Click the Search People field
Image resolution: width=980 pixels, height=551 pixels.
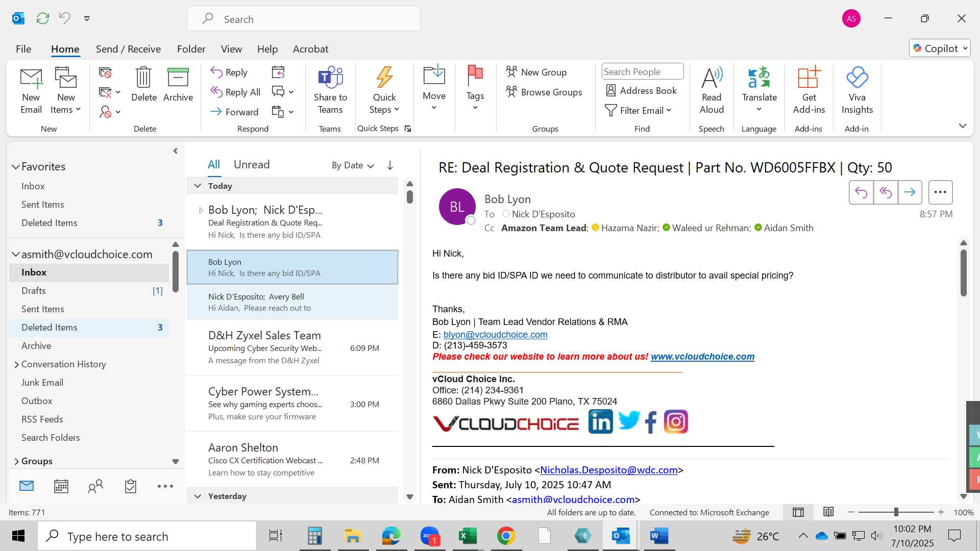point(643,71)
